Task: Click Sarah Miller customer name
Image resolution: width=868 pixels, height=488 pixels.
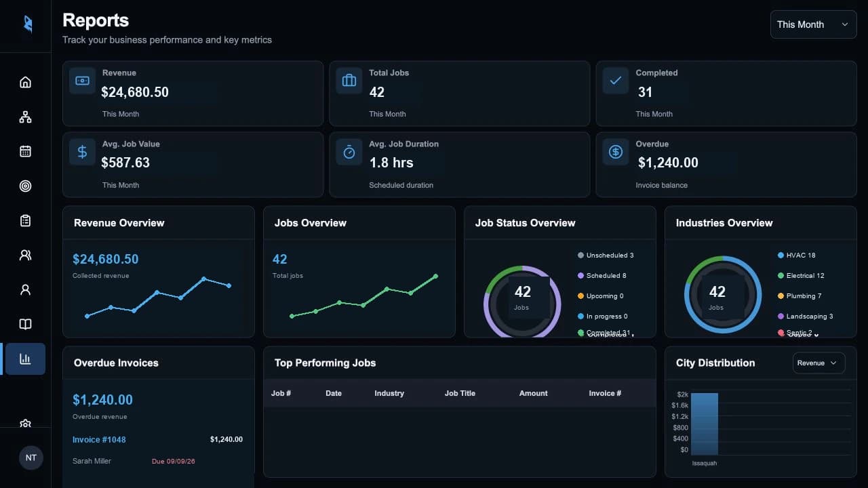Action: tap(92, 461)
